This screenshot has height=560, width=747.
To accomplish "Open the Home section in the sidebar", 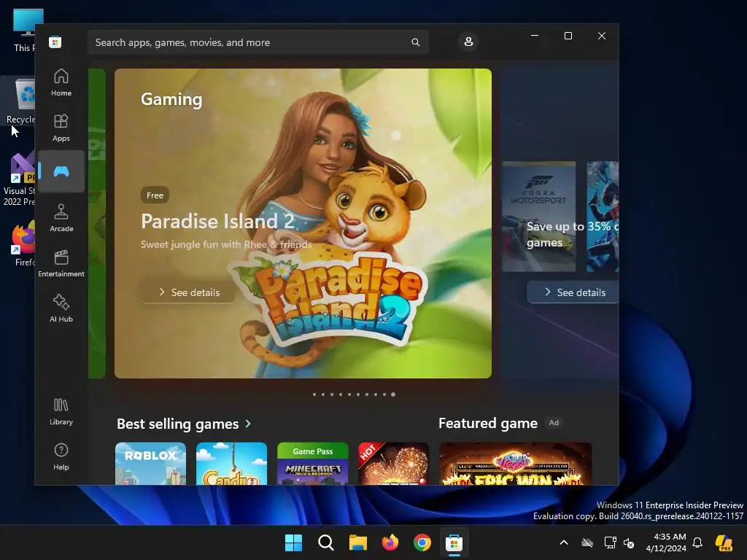I will (x=61, y=83).
